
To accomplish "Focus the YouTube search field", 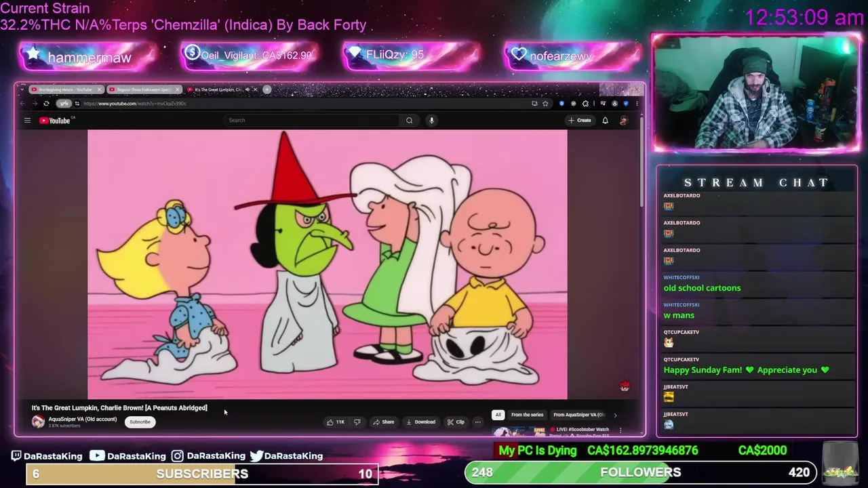I will 313,121.
